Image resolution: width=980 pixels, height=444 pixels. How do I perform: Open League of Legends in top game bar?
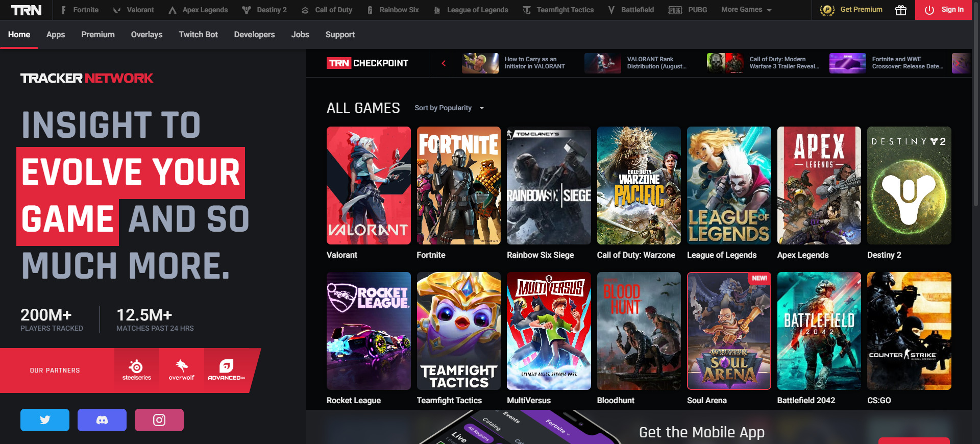tap(471, 10)
